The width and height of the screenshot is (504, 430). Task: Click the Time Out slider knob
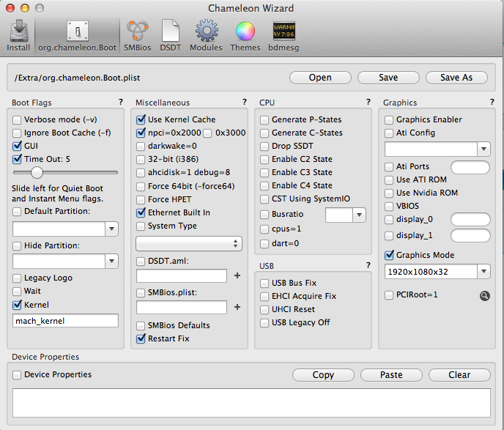(37, 172)
